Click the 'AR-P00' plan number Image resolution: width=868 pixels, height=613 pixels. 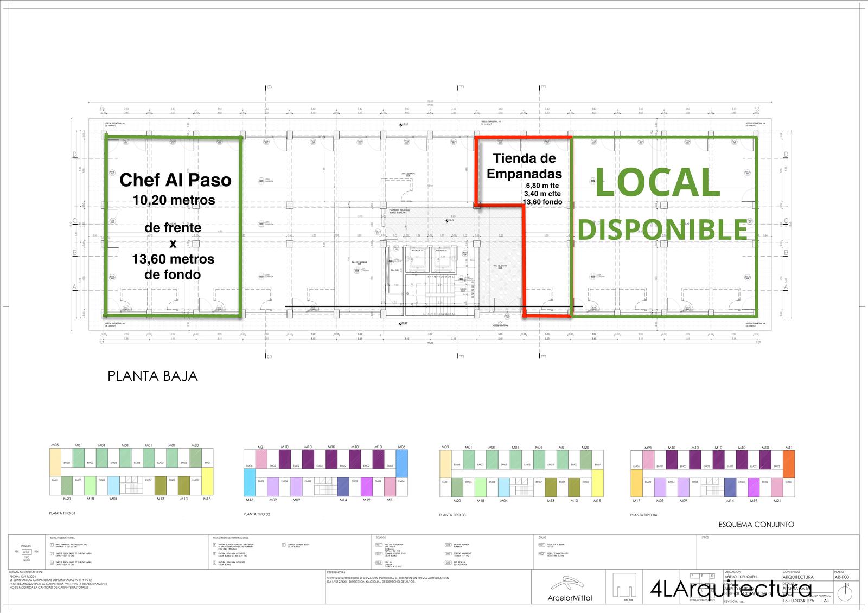point(843,577)
